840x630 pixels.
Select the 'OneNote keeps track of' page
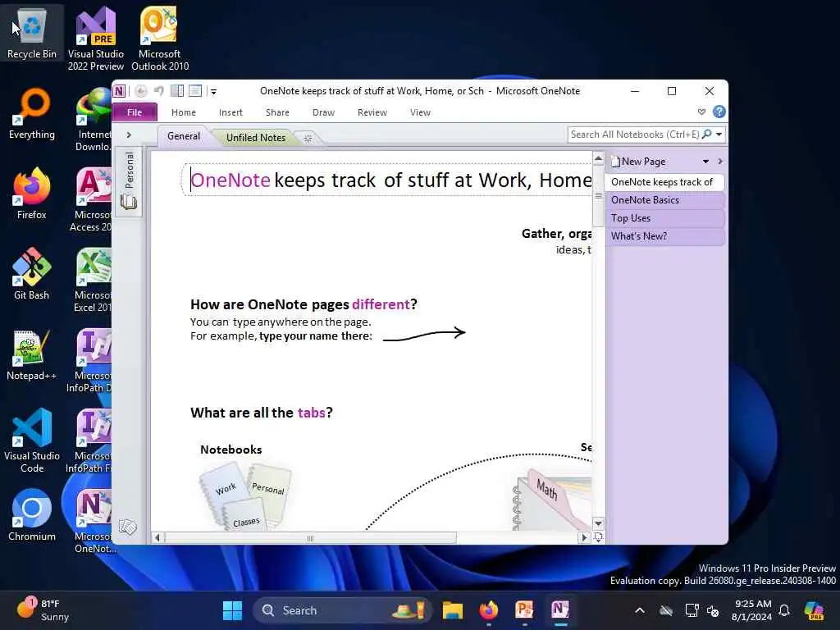pyautogui.click(x=664, y=182)
